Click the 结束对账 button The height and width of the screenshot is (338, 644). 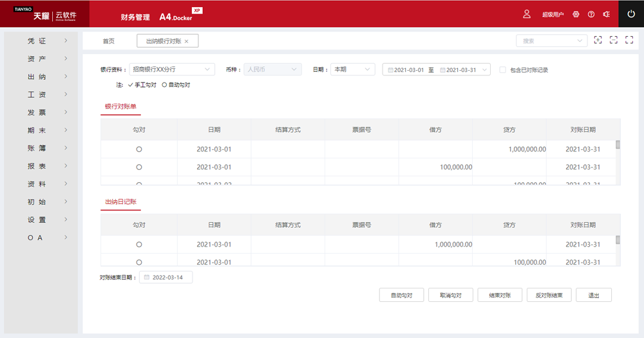click(x=500, y=296)
